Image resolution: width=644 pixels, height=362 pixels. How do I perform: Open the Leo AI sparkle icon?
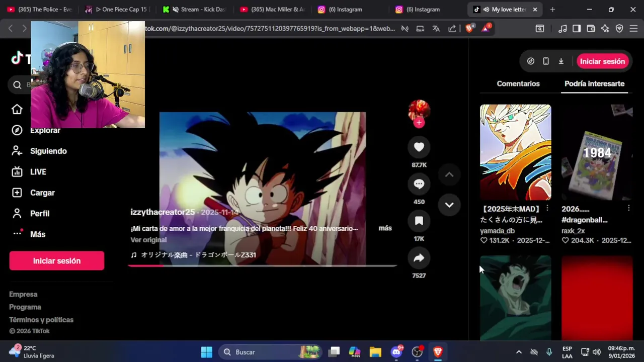[605, 29]
